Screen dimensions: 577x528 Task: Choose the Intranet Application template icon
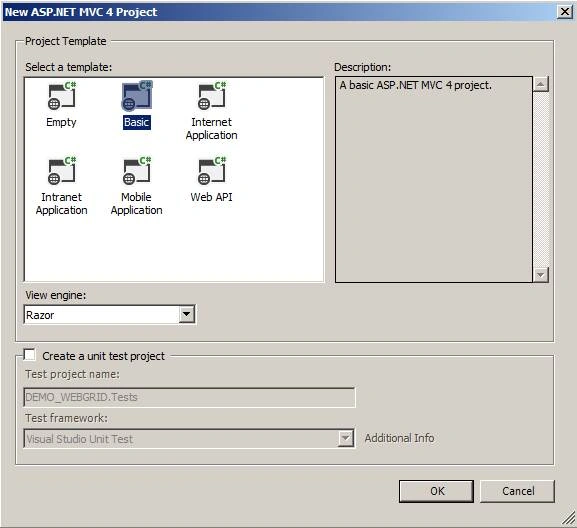[61, 171]
